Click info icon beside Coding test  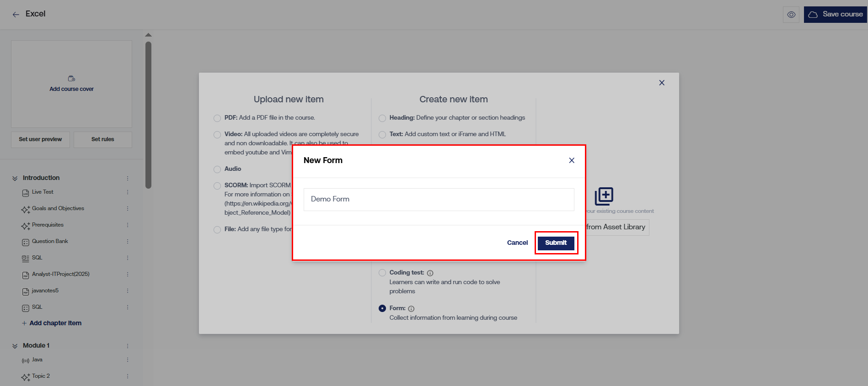click(430, 273)
